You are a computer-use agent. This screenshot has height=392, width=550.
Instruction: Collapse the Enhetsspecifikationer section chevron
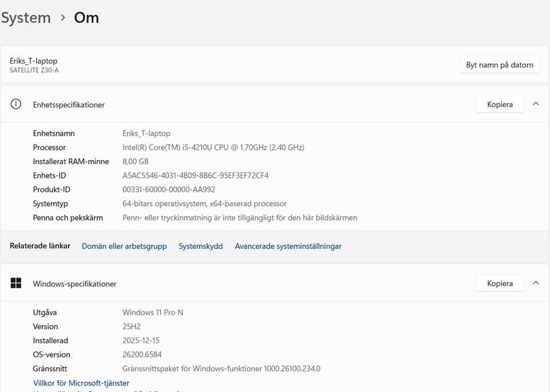coord(536,104)
